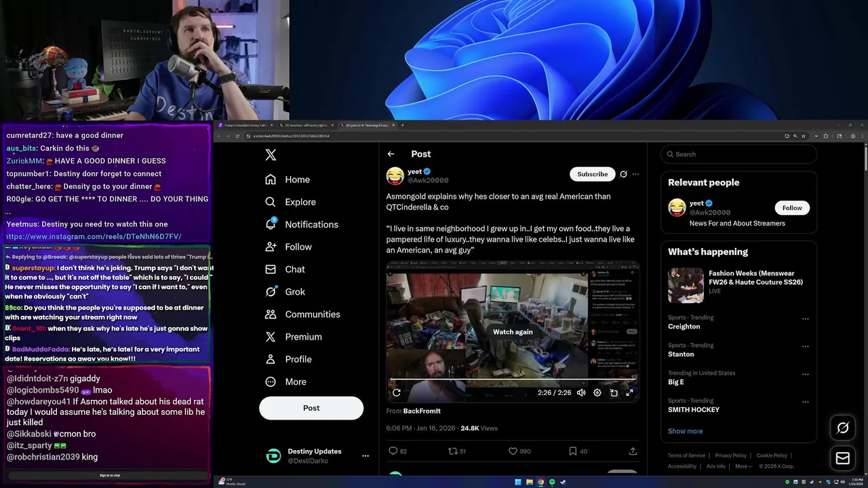Open video playback settings gear
Image resolution: width=868 pixels, height=488 pixels.
click(x=597, y=392)
